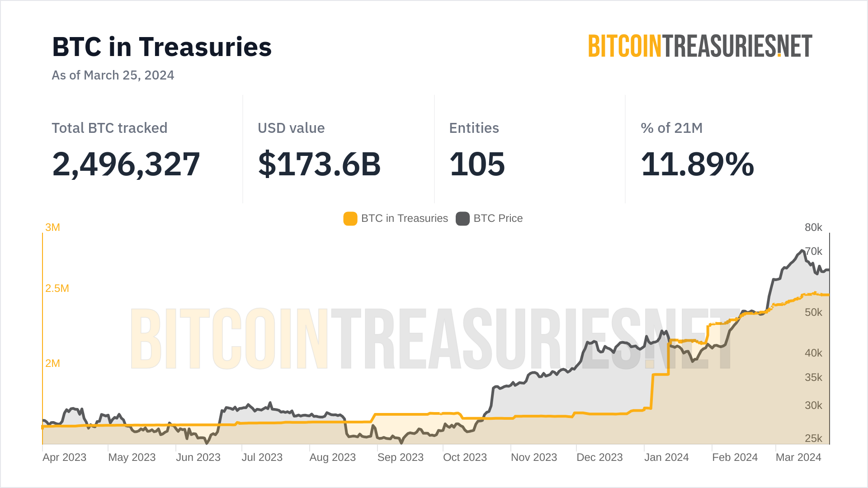This screenshot has height=488, width=868.
Task: Click the Entities count 105
Action: [477, 164]
